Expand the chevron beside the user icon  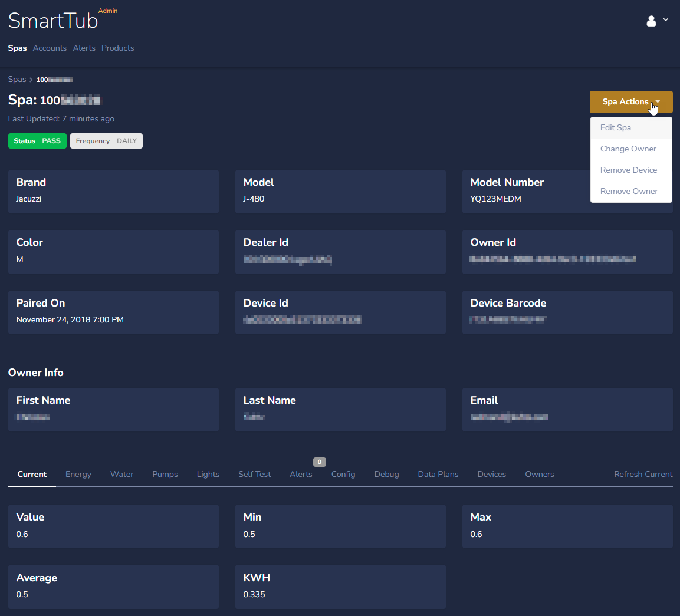666,20
